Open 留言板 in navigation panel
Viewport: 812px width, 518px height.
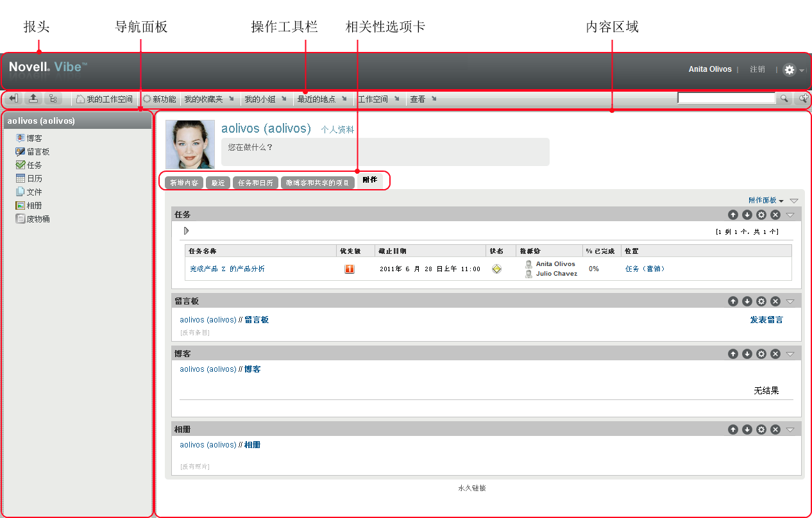pyautogui.click(x=33, y=152)
